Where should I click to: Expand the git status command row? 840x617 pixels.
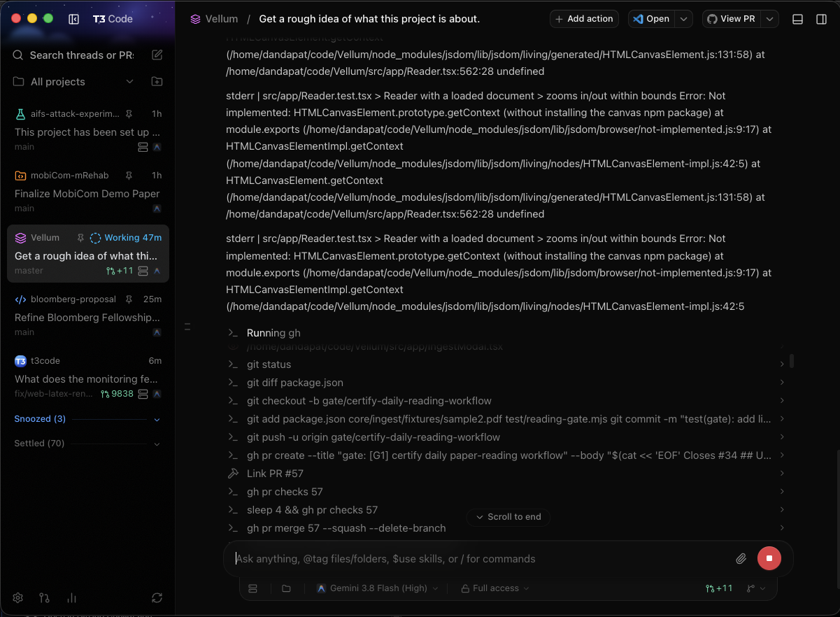click(506, 364)
